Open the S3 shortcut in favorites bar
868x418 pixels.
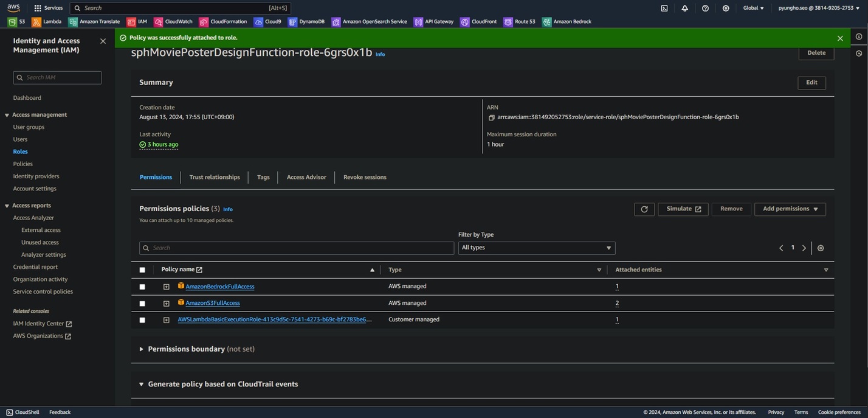coord(16,22)
